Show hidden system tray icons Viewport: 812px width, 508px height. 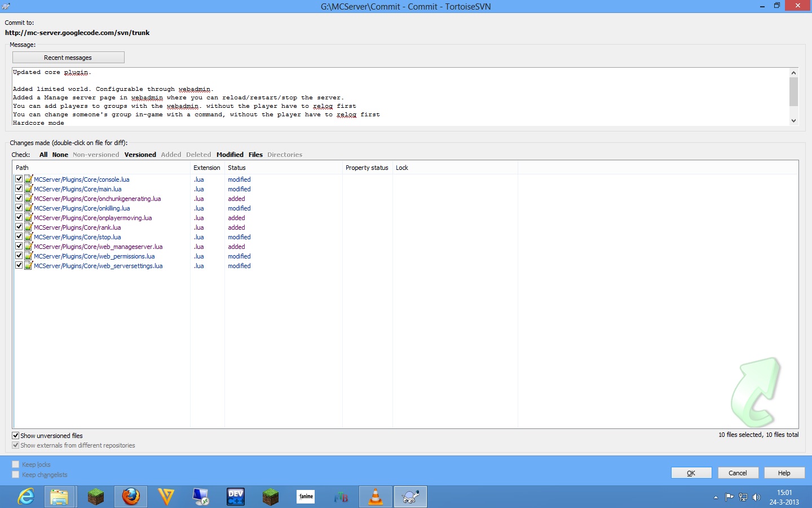click(716, 497)
